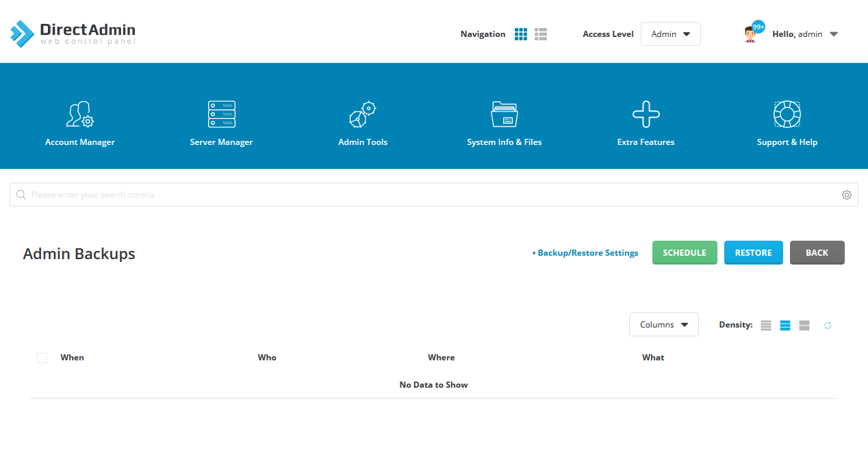The height and width of the screenshot is (452, 868).
Task: Open the Access Level Admin dropdown
Action: coord(670,34)
